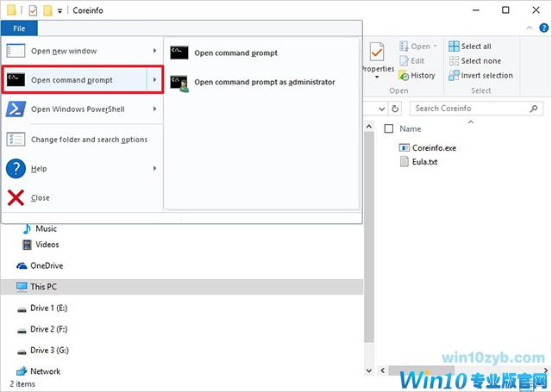Click the red X Close icon
Screen dimensions: 552x392
[16, 197]
